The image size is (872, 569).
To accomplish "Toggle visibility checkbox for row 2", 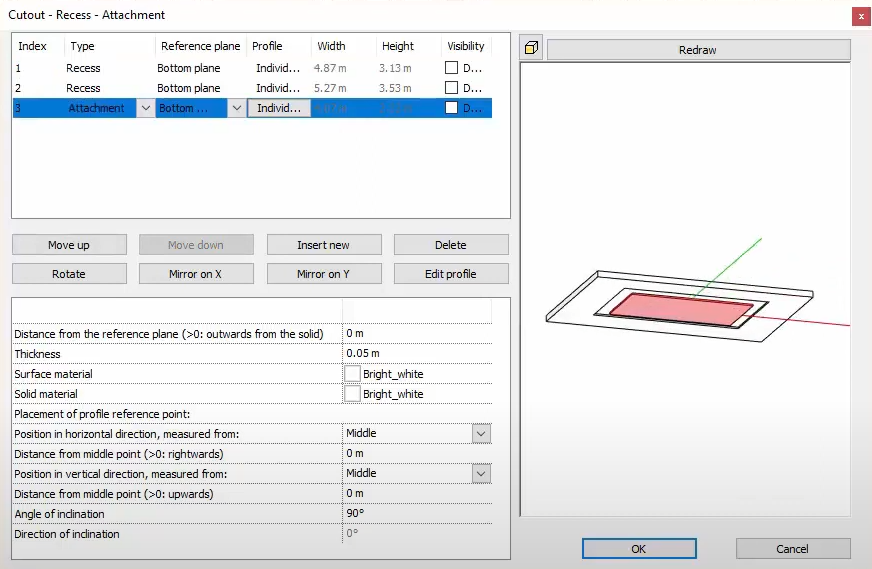I will coord(452,88).
